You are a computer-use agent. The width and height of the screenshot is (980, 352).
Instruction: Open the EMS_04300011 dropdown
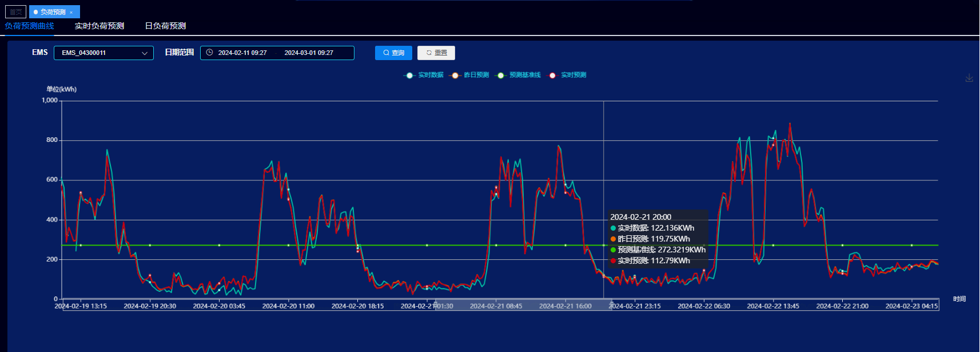[103, 53]
